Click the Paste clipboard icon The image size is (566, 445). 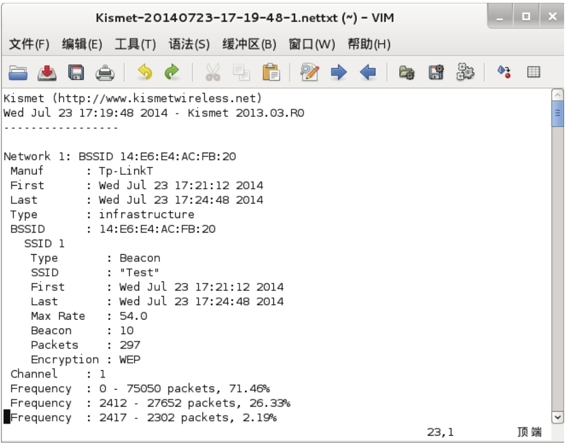click(x=271, y=72)
